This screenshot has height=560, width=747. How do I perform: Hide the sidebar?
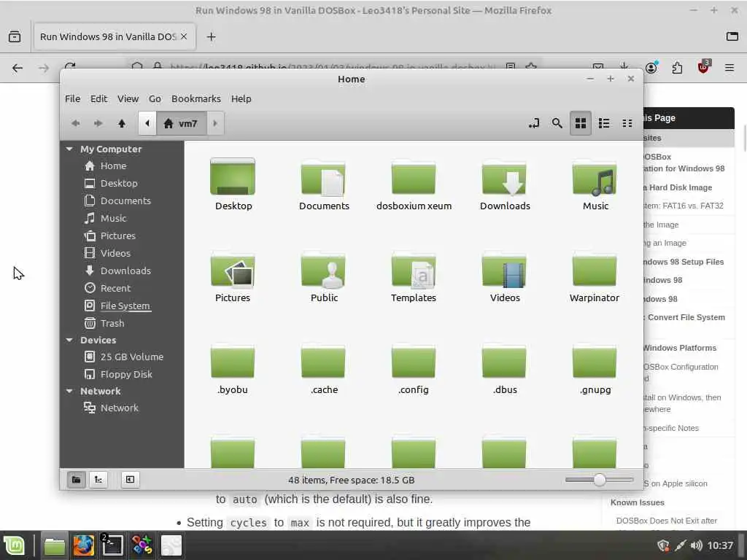[130, 480]
